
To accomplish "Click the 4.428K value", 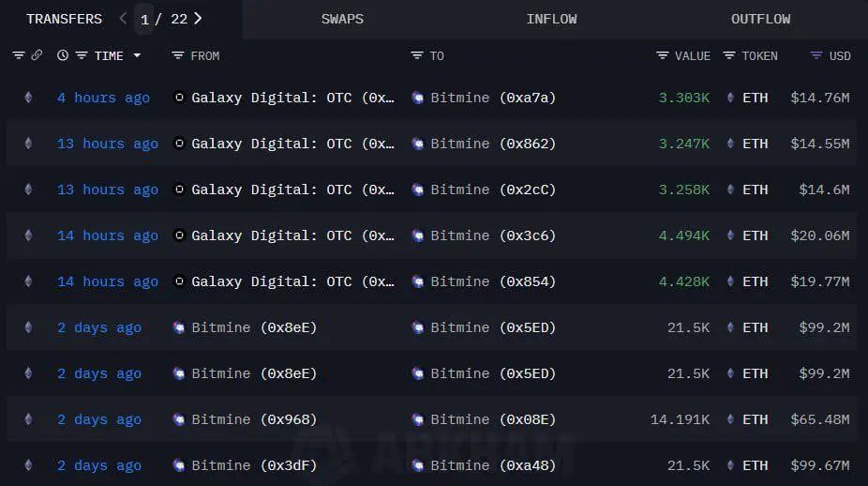I will point(684,282).
